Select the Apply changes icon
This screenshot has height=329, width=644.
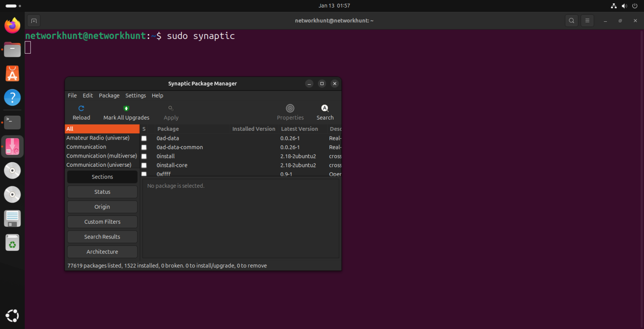click(x=171, y=112)
